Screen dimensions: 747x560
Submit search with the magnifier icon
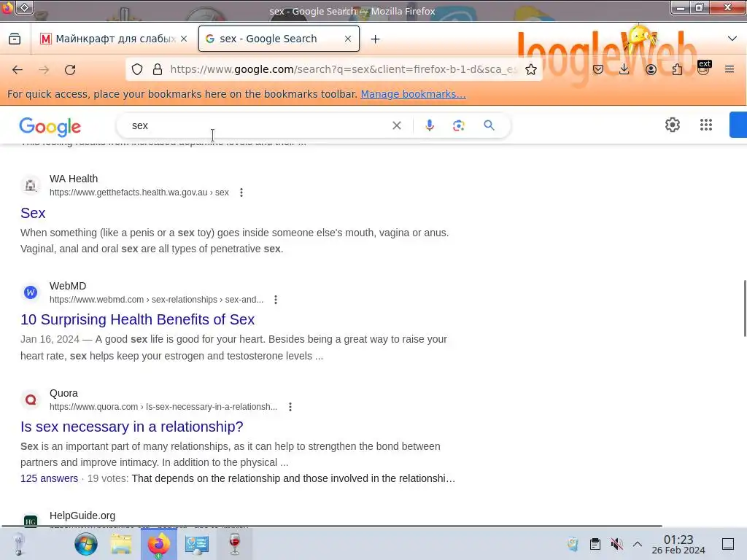(489, 125)
